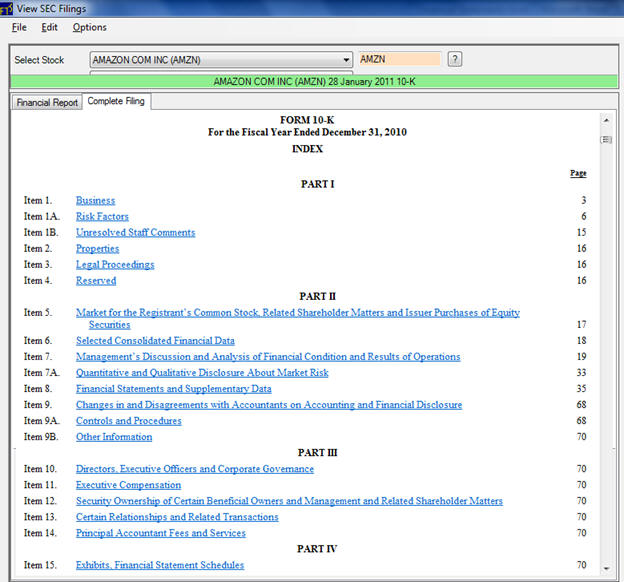Screen dimensions: 624x582
Task: Click page number 33
Action: coord(581,373)
